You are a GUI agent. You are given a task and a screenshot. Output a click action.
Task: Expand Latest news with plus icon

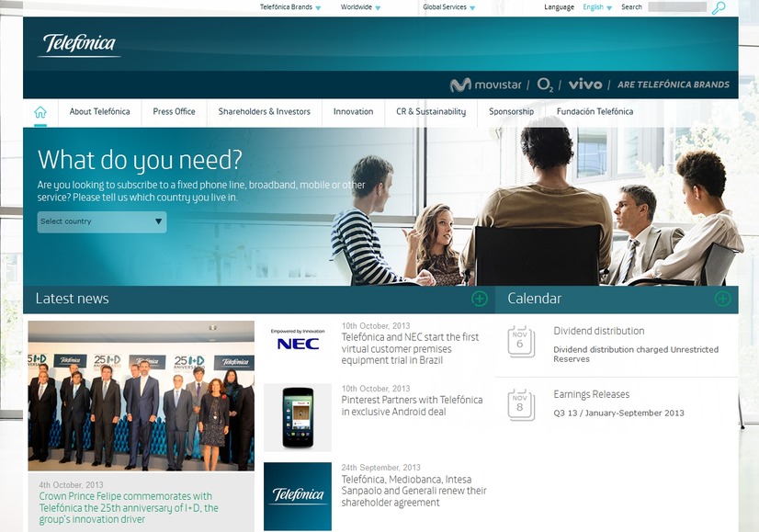[x=480, y=299]
